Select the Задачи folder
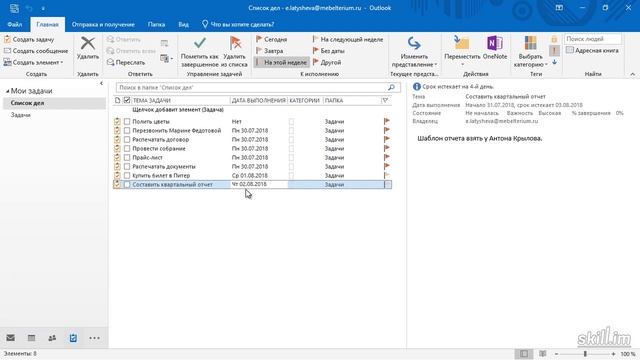The height and width of the screenshot is (360, 640). [21, 115]
